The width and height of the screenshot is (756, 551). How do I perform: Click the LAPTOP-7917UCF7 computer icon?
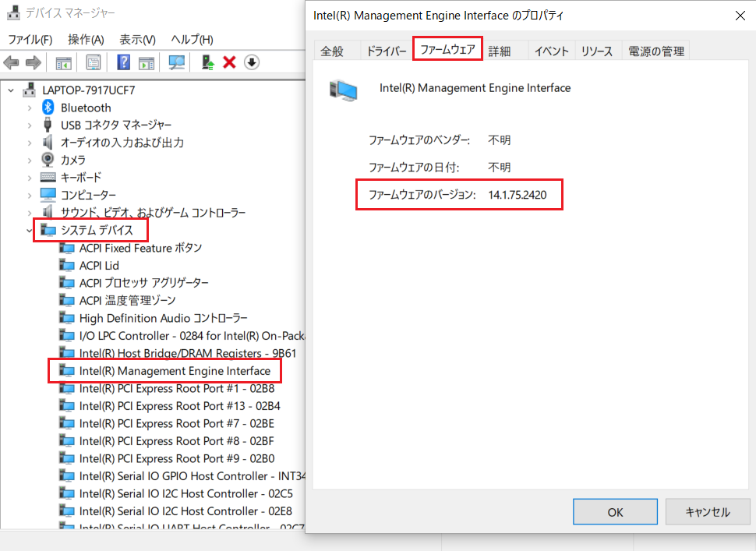pos(30,90)
